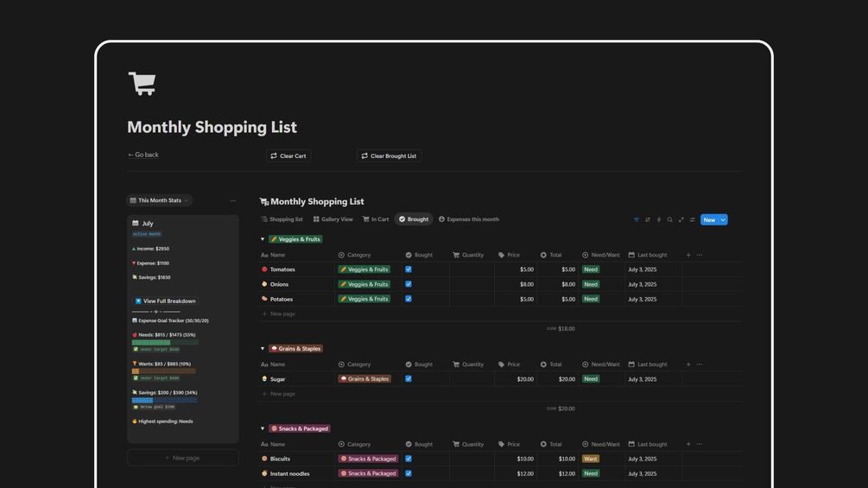Open Instant noodles Need tag selector
868x488 pixels.
tap(591, 473)
